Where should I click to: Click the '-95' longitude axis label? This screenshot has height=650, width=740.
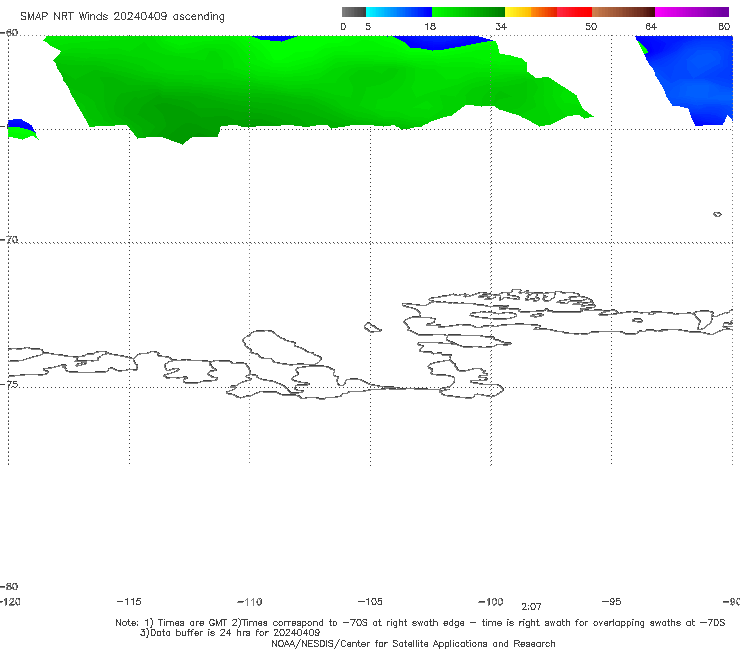(x=612, y=601)
